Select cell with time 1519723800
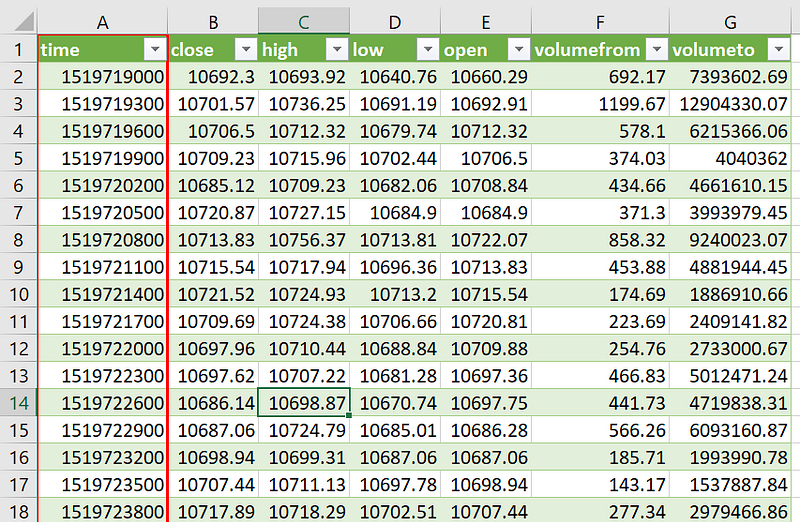The image size is (800, 522). pos(103,511)
